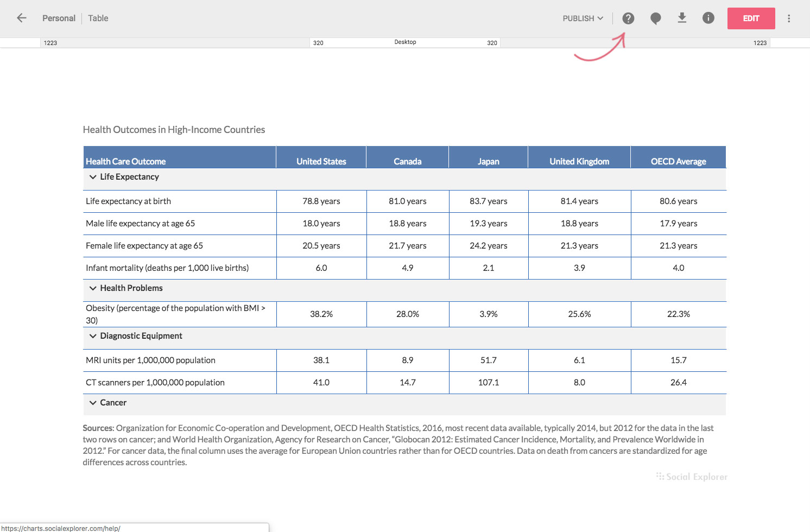The width and height of the screenshot is (810, 532).
Task: Click the Health Care Outcome column header
Action: click(125, 161)
